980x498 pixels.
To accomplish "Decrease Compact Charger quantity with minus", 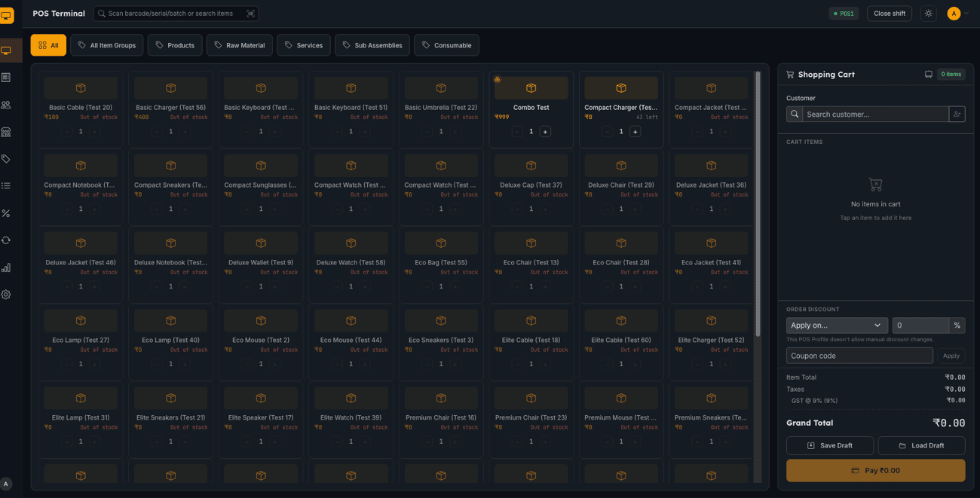I will click(x=607, y=131).
